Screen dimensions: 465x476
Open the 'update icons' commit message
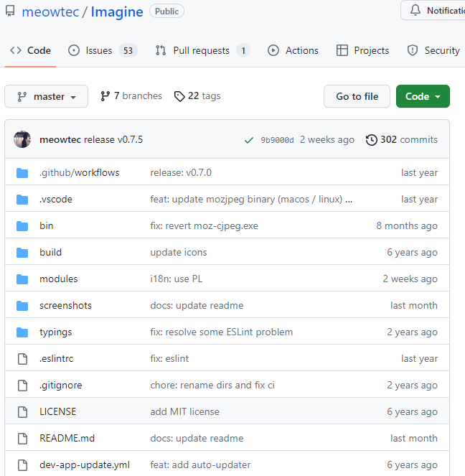point(179,253)
